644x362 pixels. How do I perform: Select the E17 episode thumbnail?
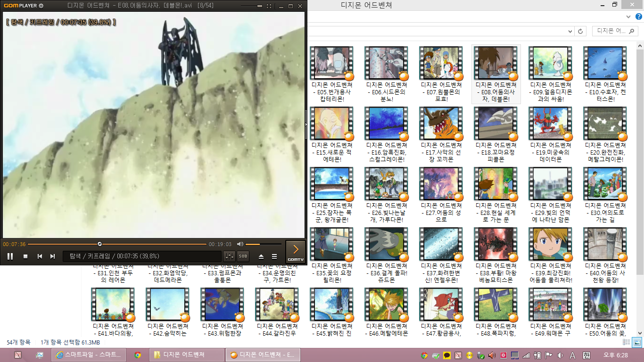point(441,123)
